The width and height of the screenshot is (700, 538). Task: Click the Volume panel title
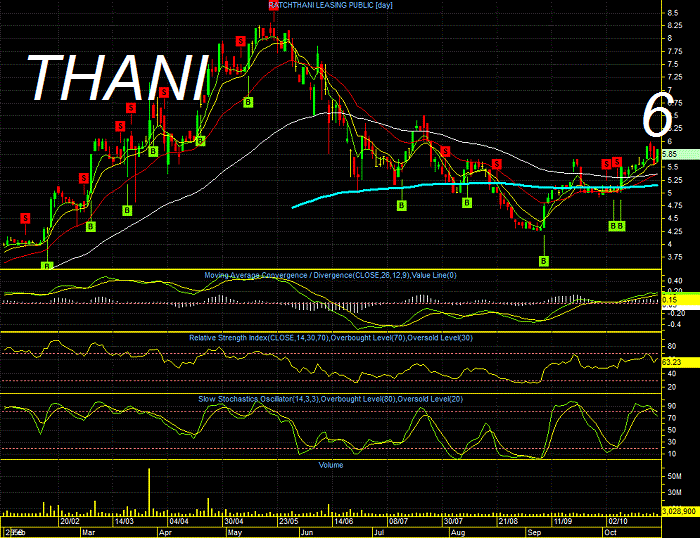coord(331,465)
